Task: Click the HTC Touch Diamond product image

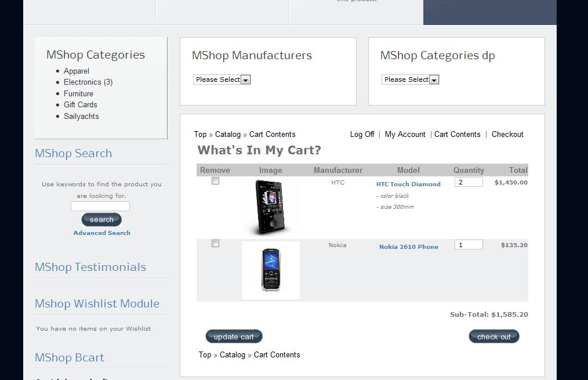Action: 270,208
